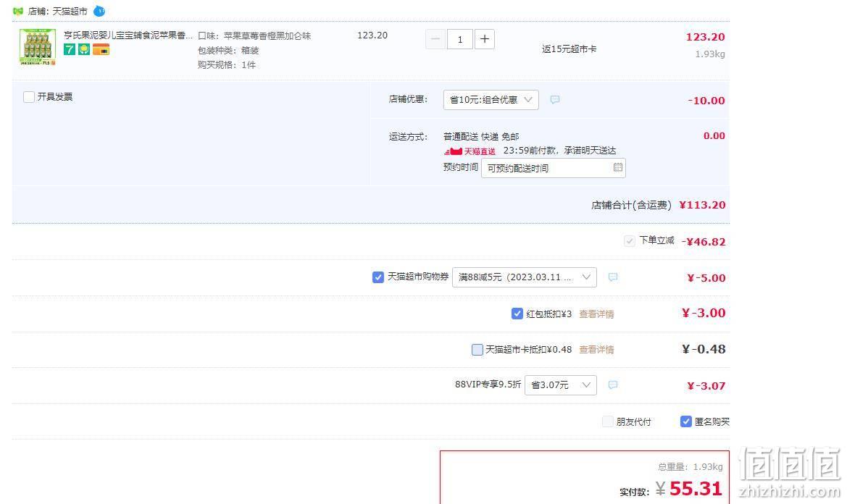Screen dimensions: 847x504
Task: Check the 朋友代付 friend-pay checkbox
Action: 608,421
